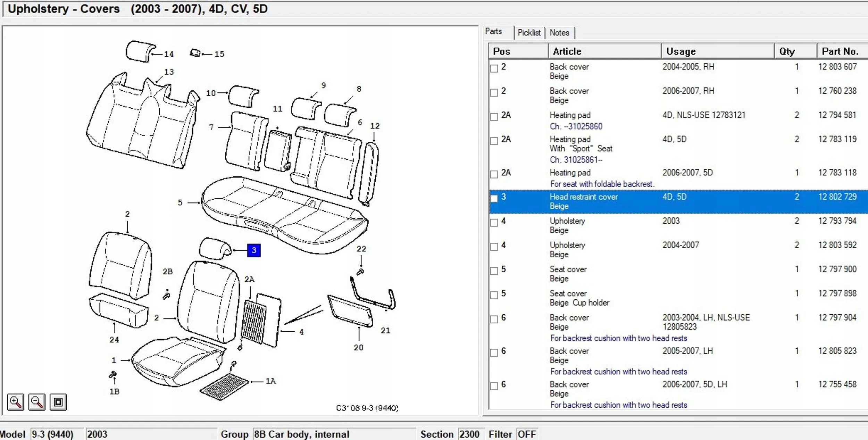Viewport: 868px width, 440px height.
Task: Click the rear seat cushion part 5 label
Action: [180, 202]
